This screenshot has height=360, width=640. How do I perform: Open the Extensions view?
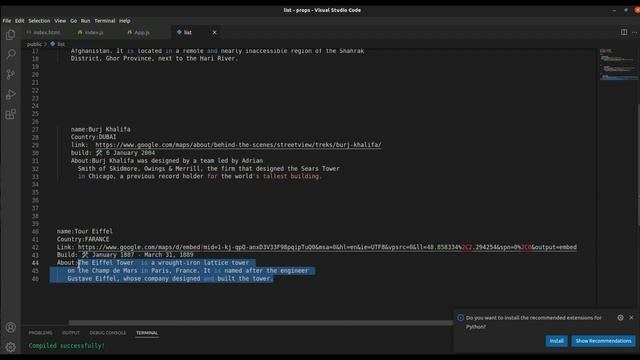tap(11, 114)
